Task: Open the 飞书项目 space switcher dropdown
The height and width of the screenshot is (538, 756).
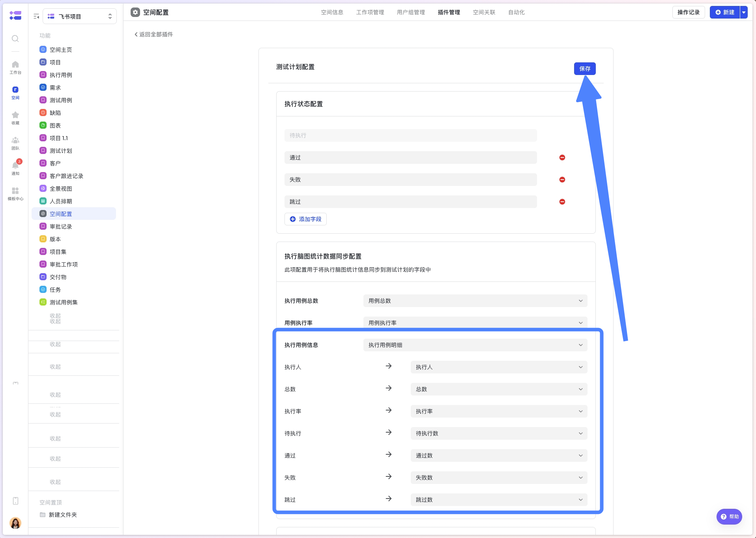Action: pyautogui.click(x=80, y=16)
